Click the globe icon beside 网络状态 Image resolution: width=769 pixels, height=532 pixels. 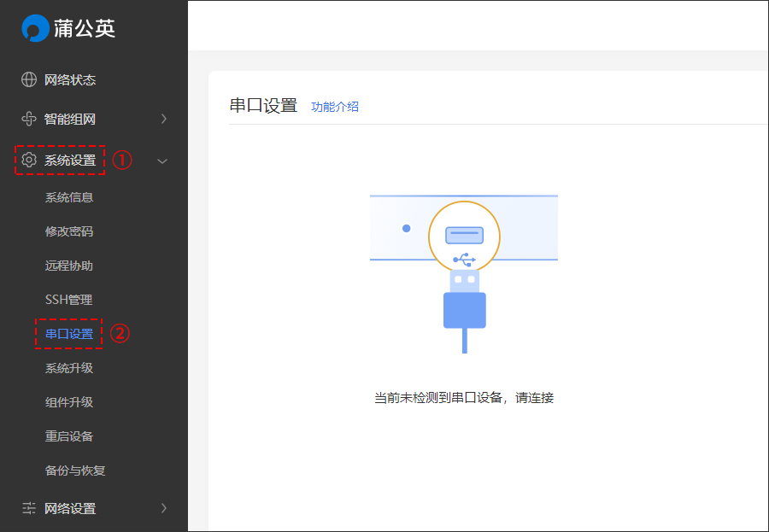29,79
